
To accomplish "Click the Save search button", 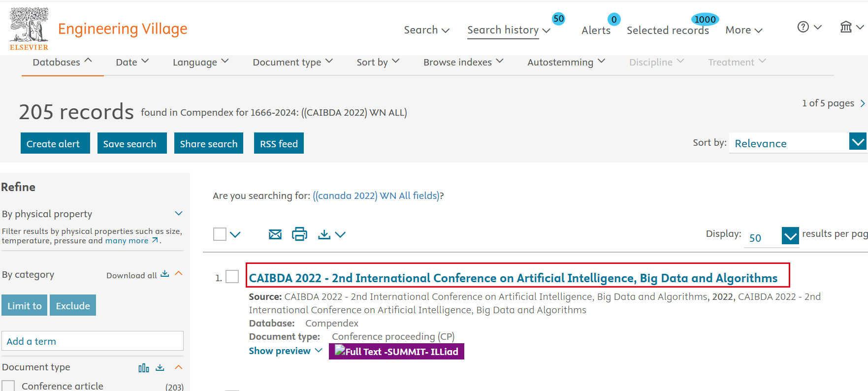I will 132,143.
